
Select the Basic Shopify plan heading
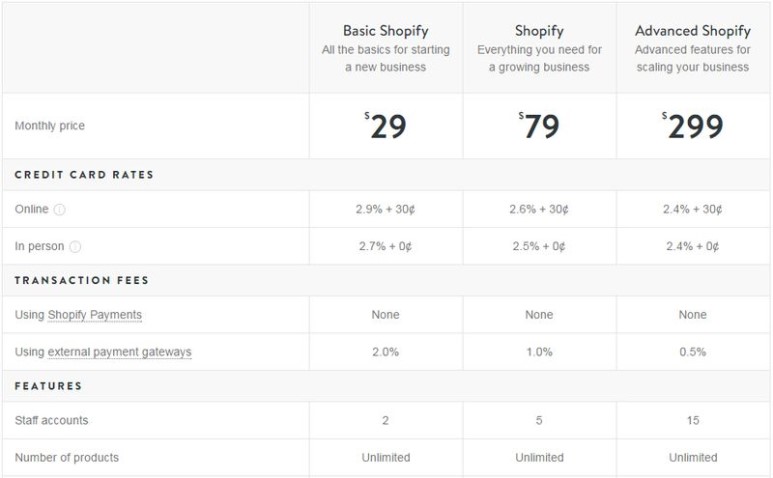(385, 31)
